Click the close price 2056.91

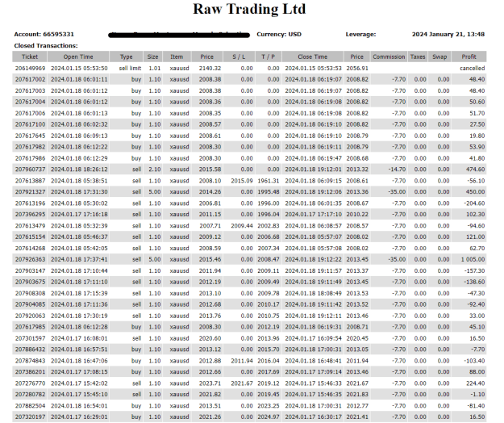[357, 68]
